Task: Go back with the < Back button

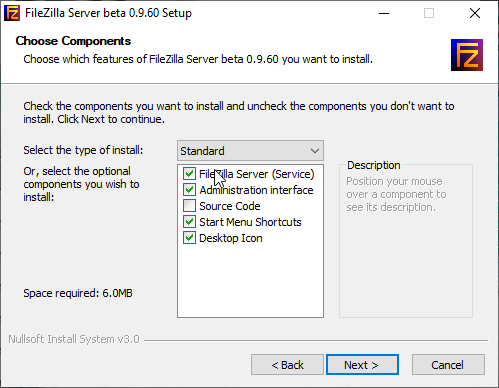Action: coord(287,365)
